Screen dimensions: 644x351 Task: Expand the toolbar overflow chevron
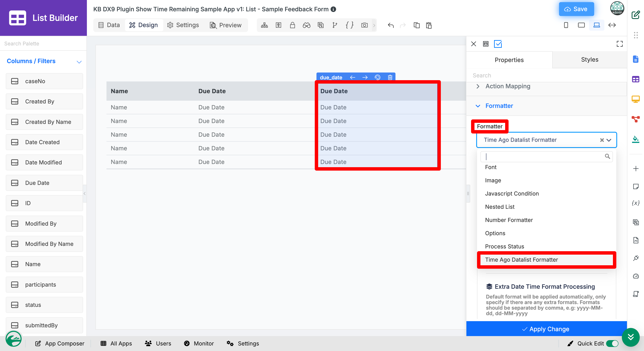coord(374,25)
